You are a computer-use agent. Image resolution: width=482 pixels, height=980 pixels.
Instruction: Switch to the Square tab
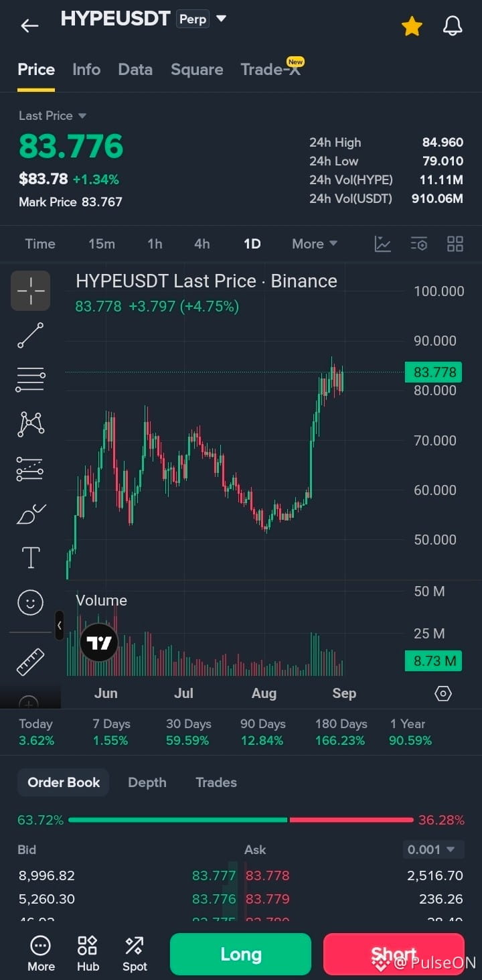click(x=197, y=70)
